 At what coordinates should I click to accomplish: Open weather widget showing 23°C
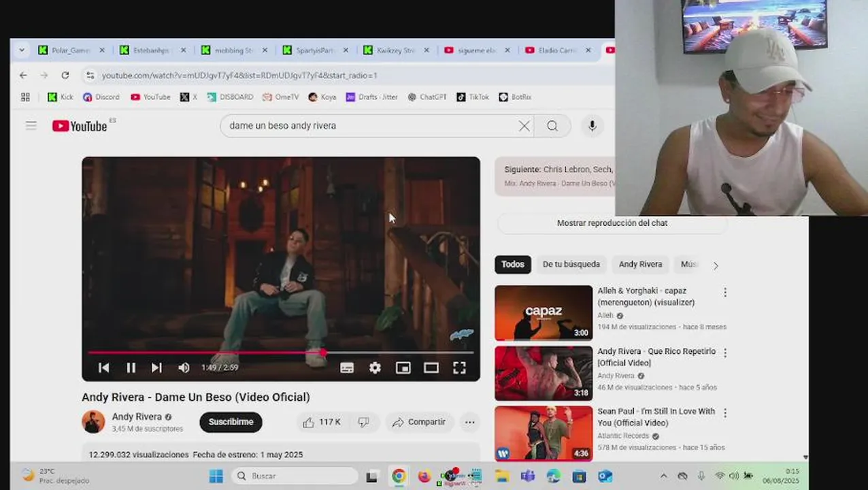coord(54,476)
